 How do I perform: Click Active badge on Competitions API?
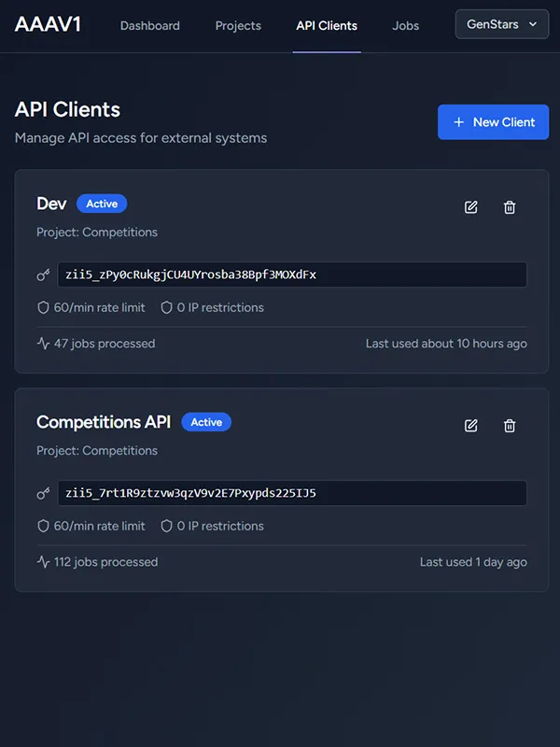pos(206,422)
